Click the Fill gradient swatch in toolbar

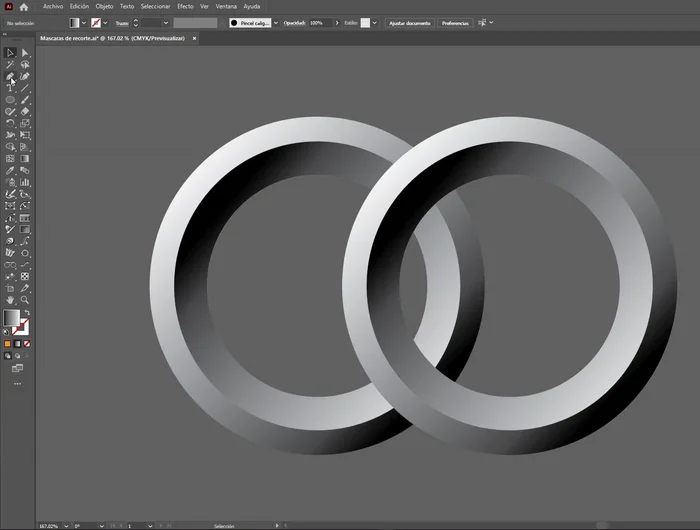pos(12,318)
